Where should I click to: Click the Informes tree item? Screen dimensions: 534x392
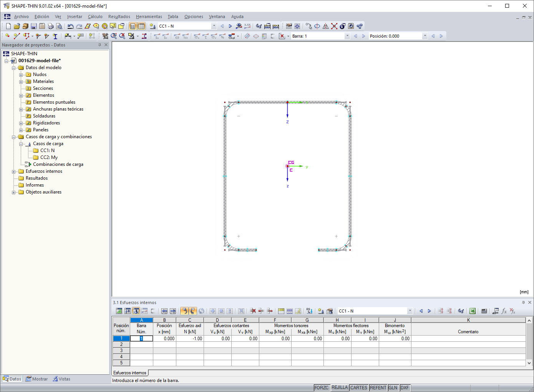[x=35, y=185]
